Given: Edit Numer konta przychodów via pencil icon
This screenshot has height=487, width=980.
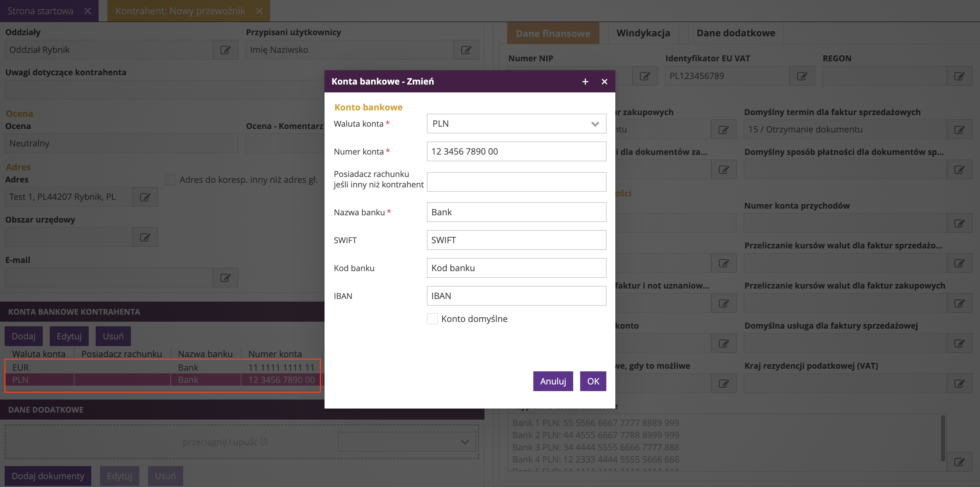Looking at the screenshot, I should coord(959,223).
